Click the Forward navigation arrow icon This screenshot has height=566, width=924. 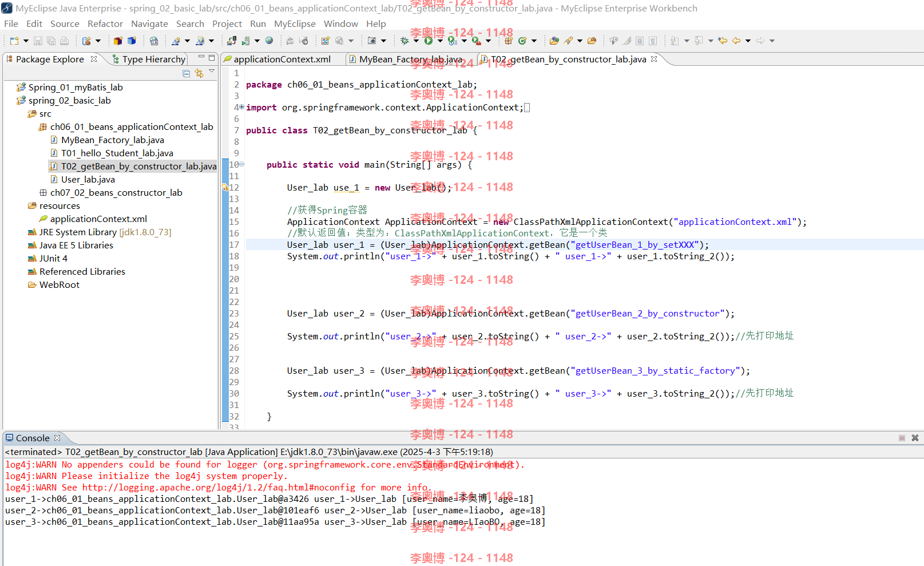click(x=760, y=41)
